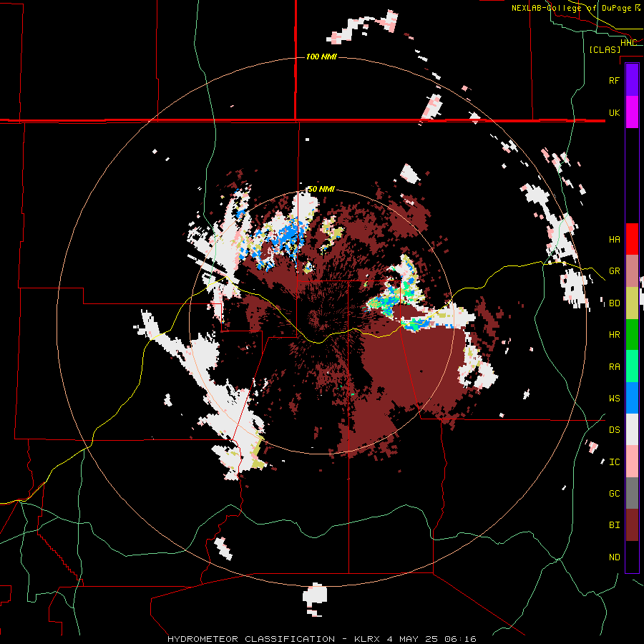Click the GC legend label
The height and width of the screenshot is (644, 644).
point(614,494)
